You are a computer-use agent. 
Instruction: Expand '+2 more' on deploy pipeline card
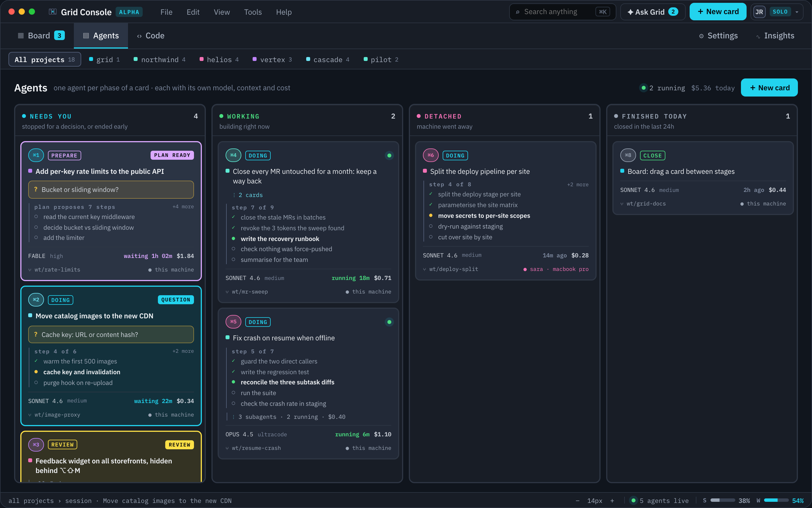click(x=577, y=185)
